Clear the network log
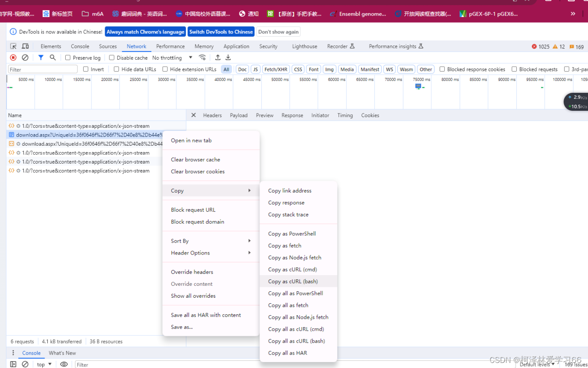 pos(25,57)
